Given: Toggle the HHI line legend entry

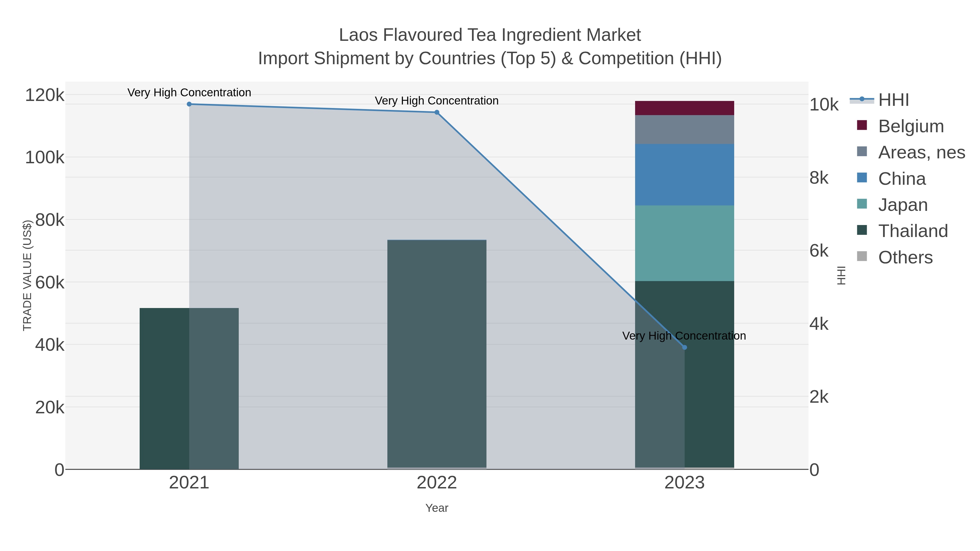Looking at the screenshot, I should 879,100.
